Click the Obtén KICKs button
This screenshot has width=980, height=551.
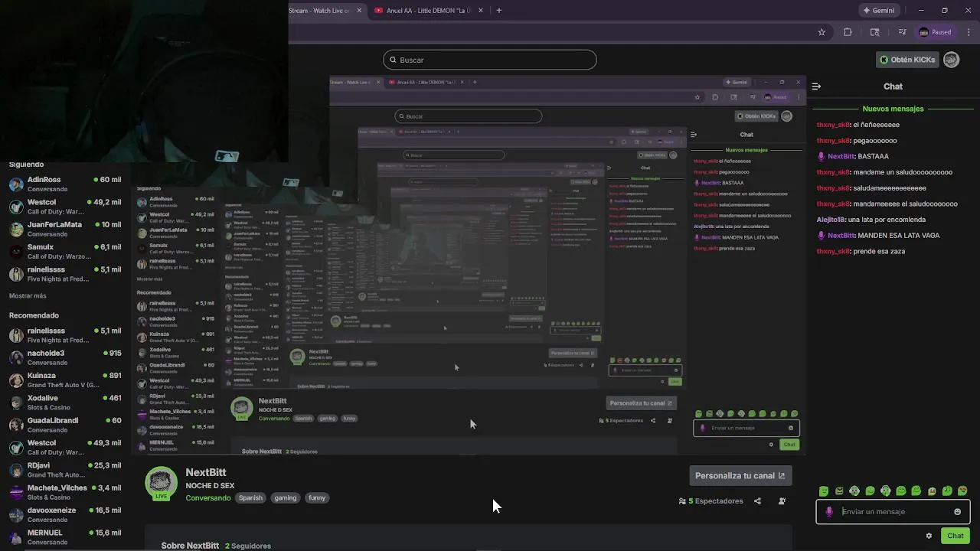pos(907,60)
